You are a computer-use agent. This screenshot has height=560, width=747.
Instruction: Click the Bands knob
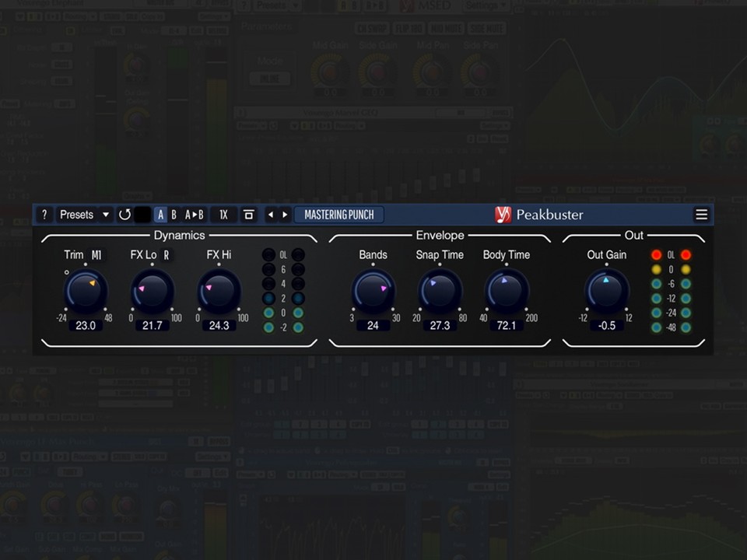(x=373, y=291)
